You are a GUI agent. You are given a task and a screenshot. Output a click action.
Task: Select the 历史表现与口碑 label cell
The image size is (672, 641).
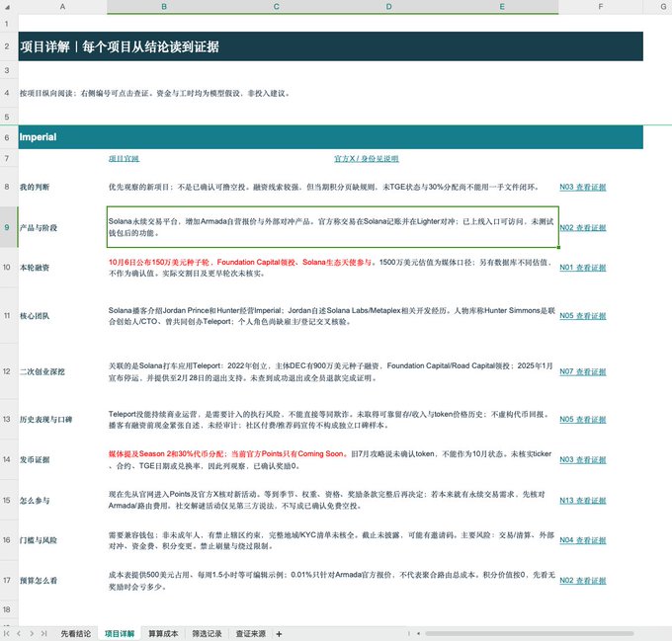[x=62, y=420]
